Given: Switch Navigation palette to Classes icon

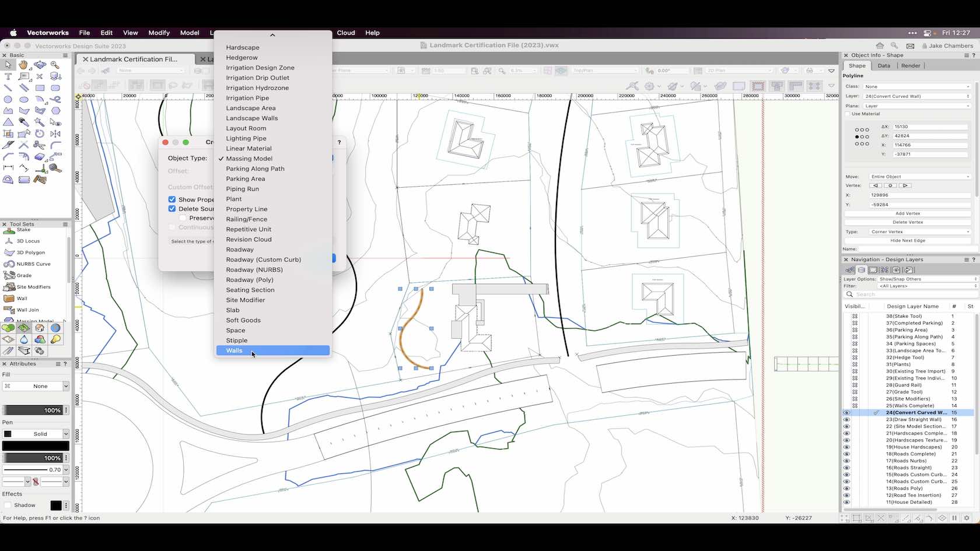Looking at the screenshot, I should point(850,270).
